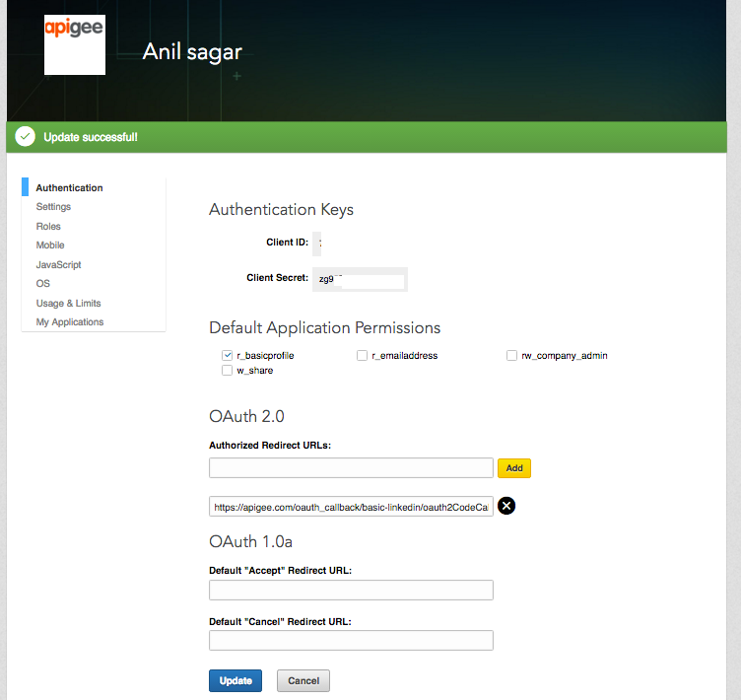Click the apigee application logo

click(75, 44)
